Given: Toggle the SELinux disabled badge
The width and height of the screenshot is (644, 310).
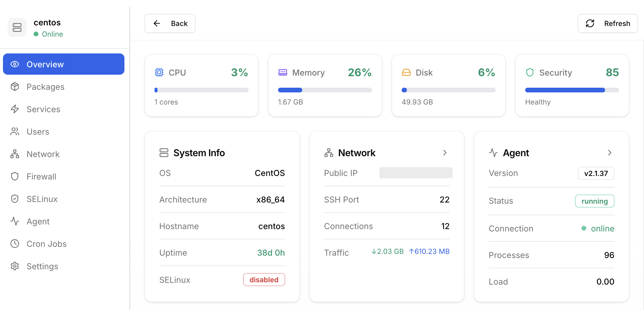Looking at the screenshot, I should [x=264, y=280].
